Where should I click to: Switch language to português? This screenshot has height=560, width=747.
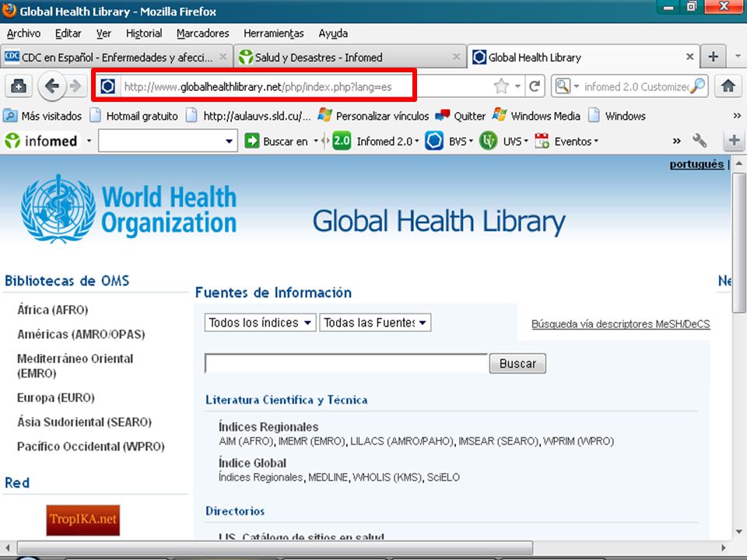[696, 164]
